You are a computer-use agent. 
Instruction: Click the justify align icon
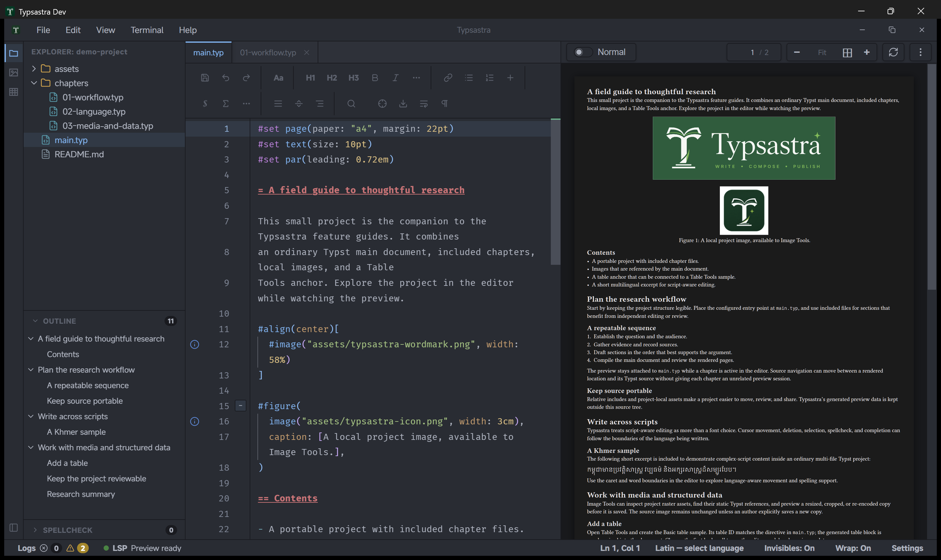point(278,103)
